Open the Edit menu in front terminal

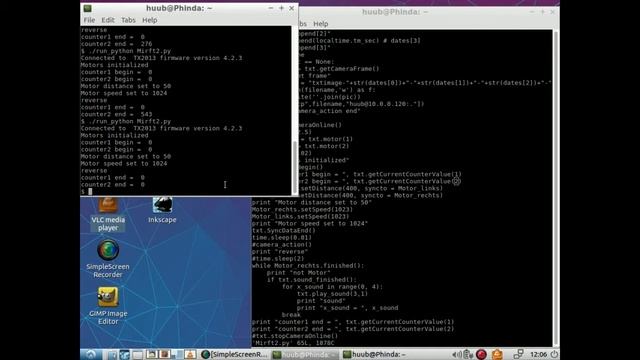tap(108, 20)
